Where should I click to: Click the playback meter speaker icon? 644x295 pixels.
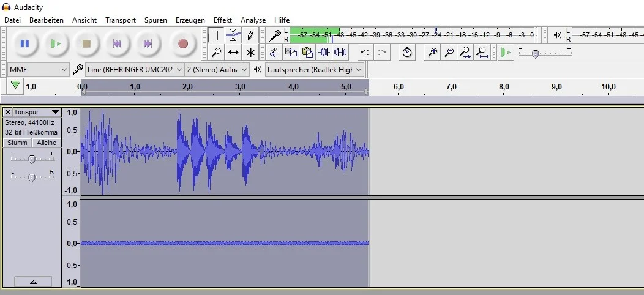pyautogui.click(x=557, y=35)
